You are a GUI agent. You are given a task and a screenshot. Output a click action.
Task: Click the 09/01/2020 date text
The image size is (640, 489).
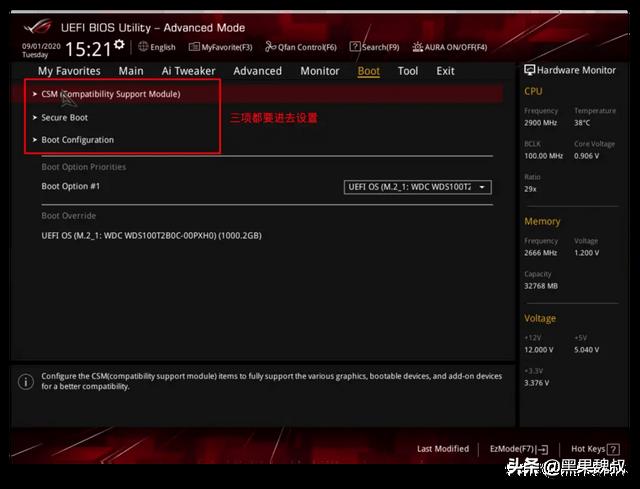click(x=41, y=46)
